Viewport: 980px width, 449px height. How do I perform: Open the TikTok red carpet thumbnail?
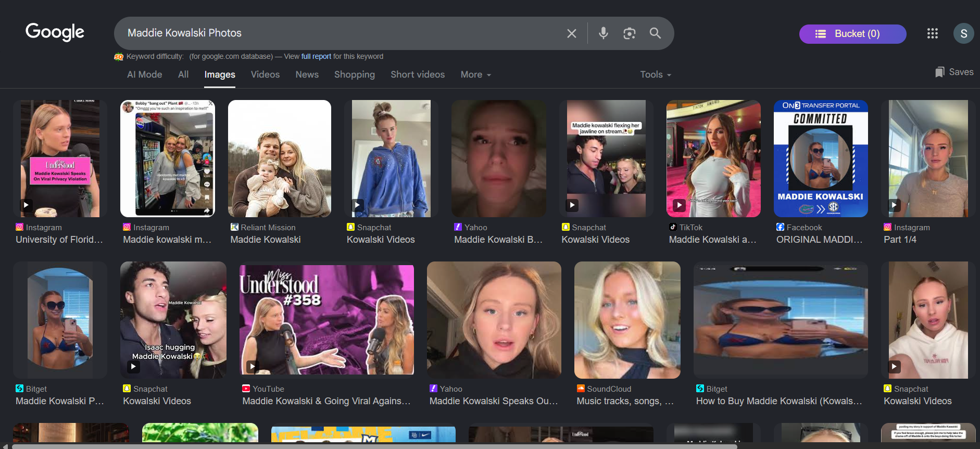point(713,158)
